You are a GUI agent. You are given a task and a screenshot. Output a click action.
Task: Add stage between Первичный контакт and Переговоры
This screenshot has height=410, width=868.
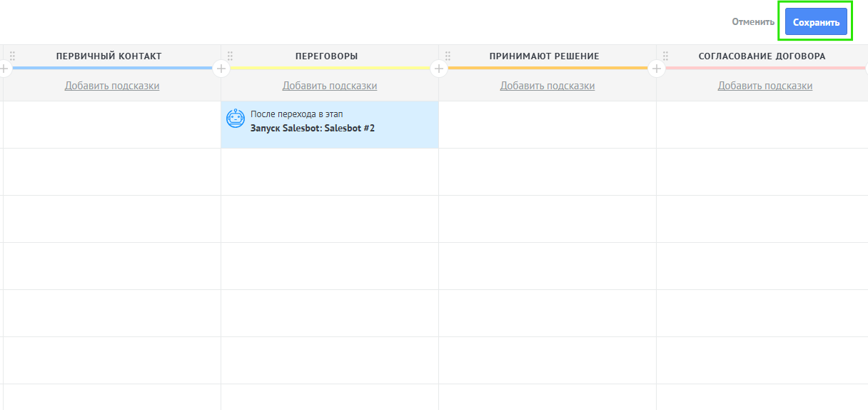pyautogui.click(x=221, y=69)
